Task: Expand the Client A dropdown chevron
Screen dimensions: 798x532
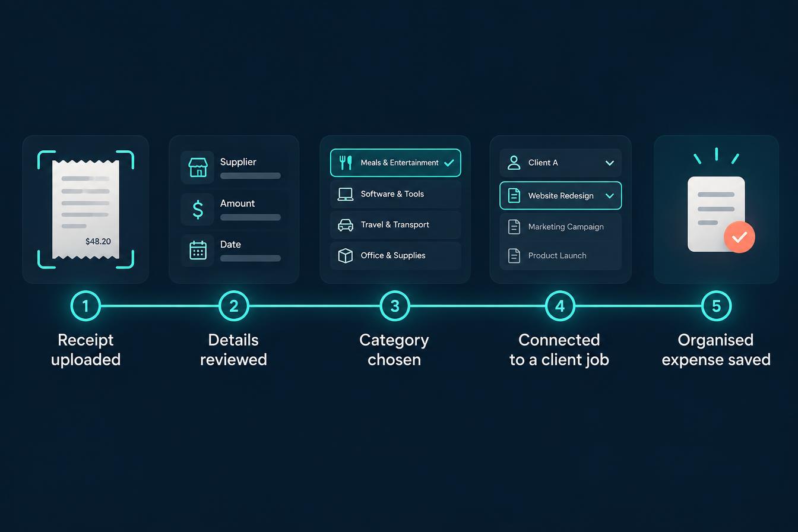Action: pos(609,163)
